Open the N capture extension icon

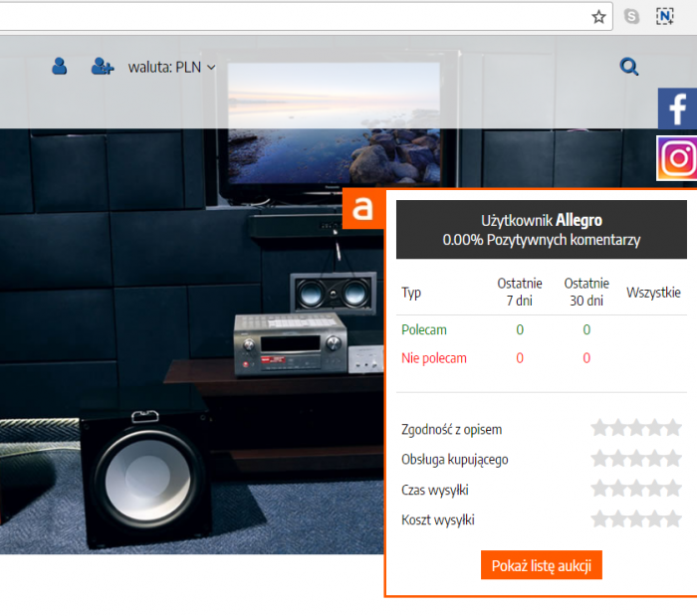(664, 17)
